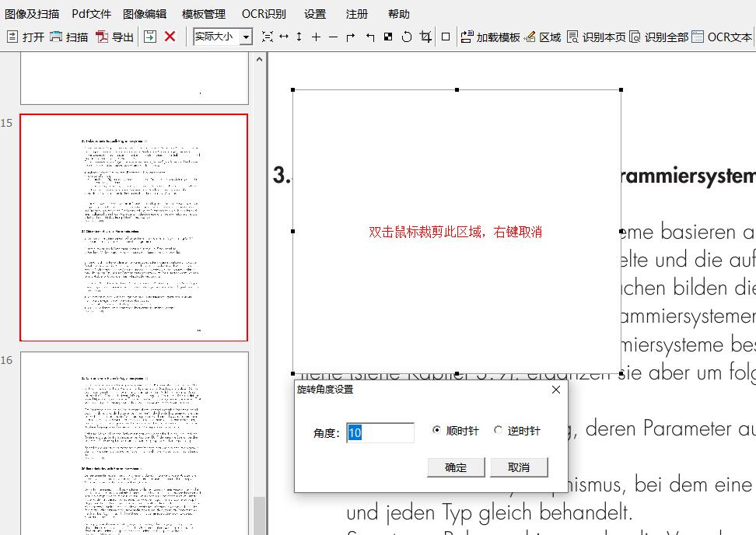The width and height of the screenshot is (756, 535).
Task: Open the 实际大小 zoom dropdown
Action: pos(247,37)
